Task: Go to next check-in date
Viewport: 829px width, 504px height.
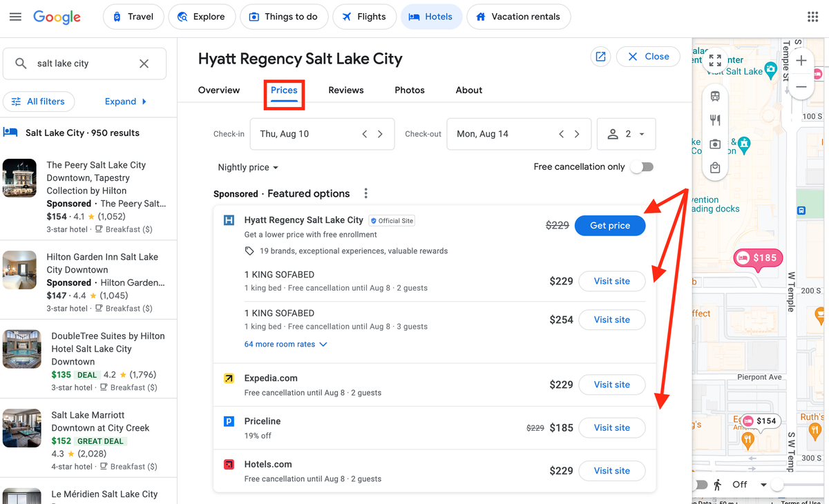Action: [x=380, y=134]
